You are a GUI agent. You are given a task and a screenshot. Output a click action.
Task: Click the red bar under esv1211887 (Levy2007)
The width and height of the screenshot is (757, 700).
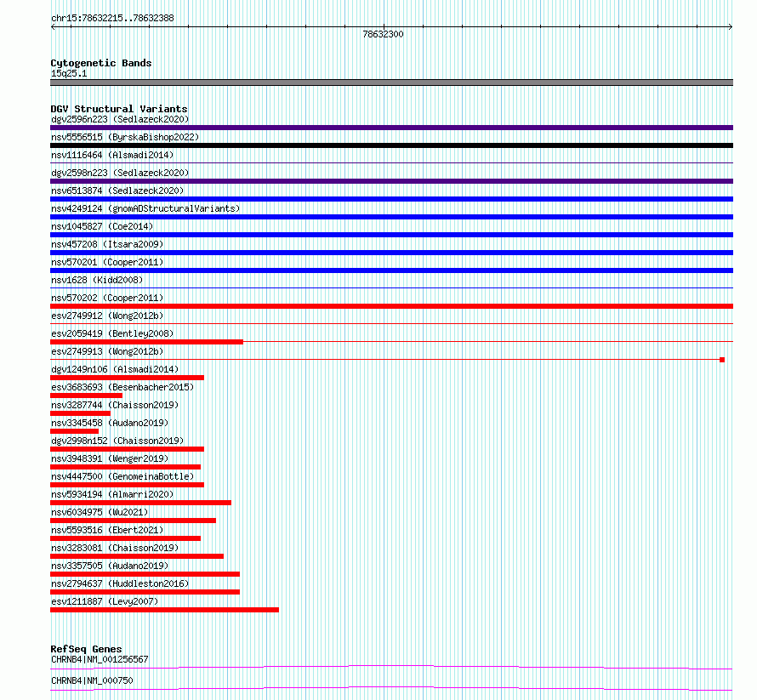pyautogui.click(x=165, y=610)
